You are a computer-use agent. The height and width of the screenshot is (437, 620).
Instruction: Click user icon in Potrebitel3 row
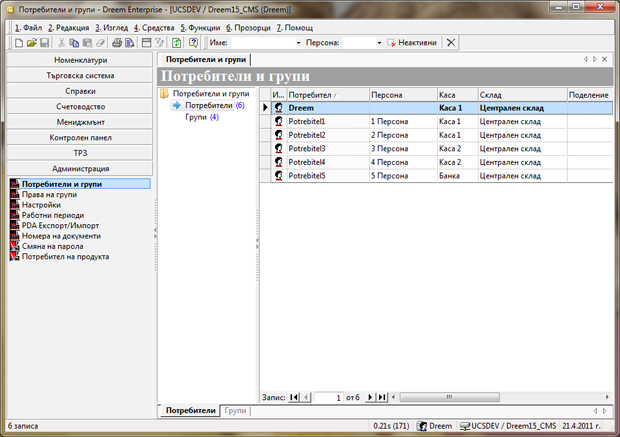[x=279, y=149]
